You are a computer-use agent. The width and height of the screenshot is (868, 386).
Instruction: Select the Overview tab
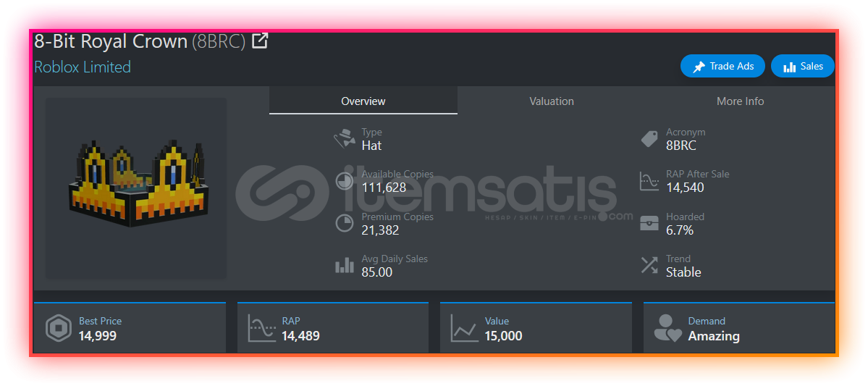coord(363,101)
